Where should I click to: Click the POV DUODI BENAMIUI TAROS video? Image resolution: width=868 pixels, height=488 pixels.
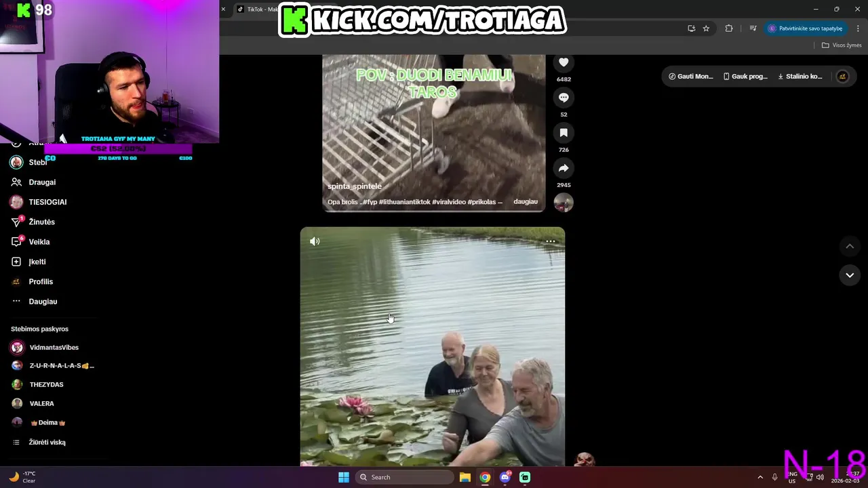click(434, 134)
